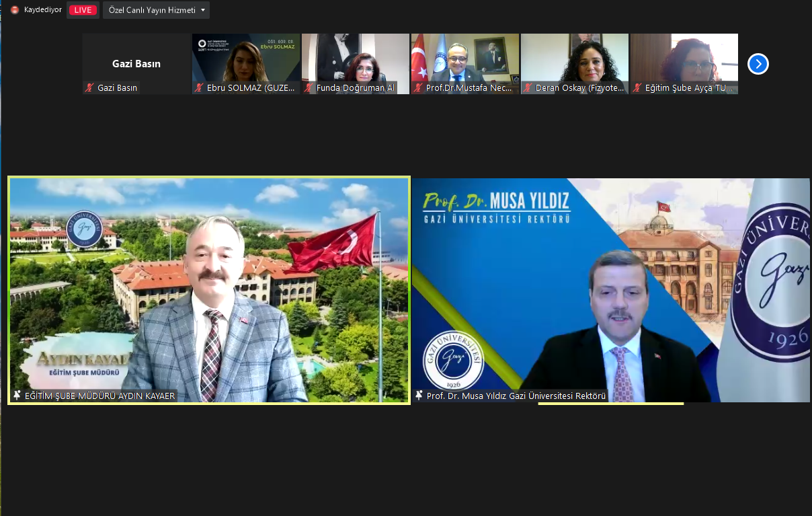Click muted mic icon beside Gazi Basın label
Screen dimensions: 812x516
[x=89, y=87]
